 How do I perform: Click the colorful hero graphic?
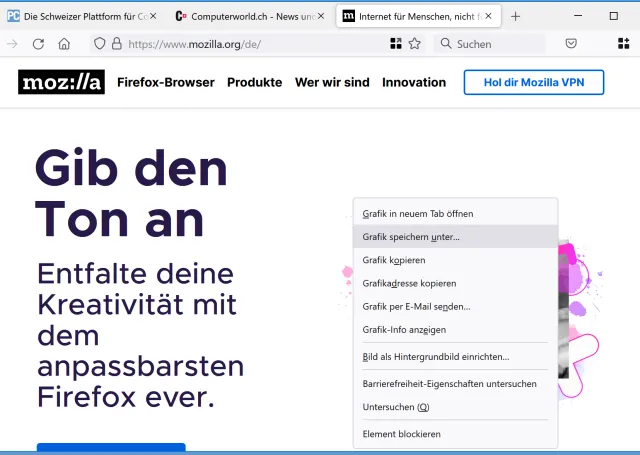580,318
